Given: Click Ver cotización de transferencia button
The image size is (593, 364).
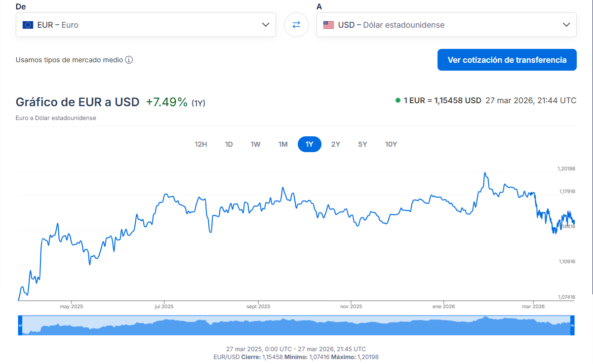Looking at the screenshot, I should pyautogui.click(x=507, y=60).
